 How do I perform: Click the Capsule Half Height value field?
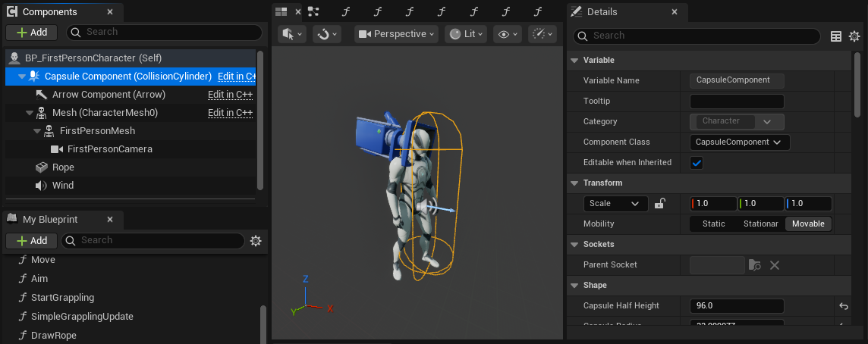coord(736,306)
